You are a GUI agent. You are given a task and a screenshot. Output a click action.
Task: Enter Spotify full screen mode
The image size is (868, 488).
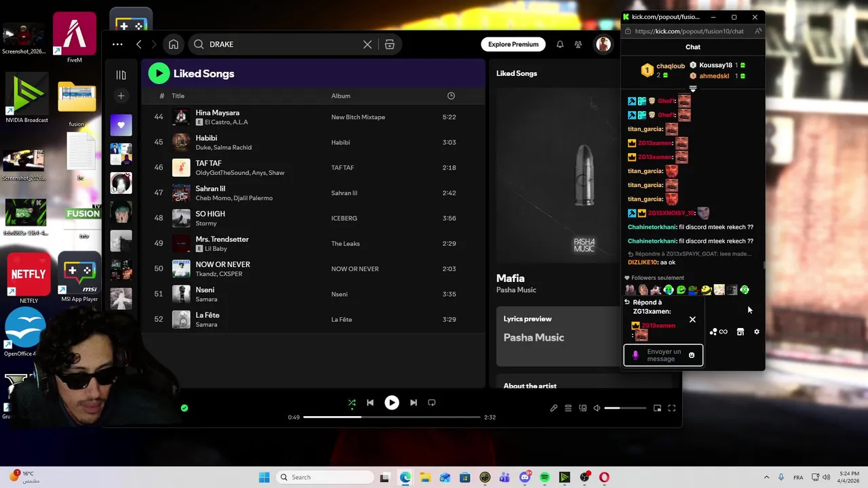[x=672, y=408]
